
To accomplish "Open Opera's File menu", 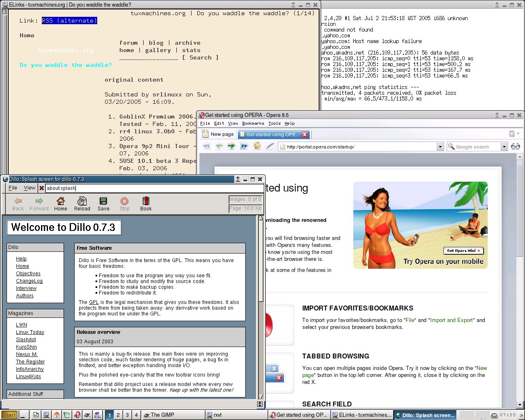I will click(205, 123).
